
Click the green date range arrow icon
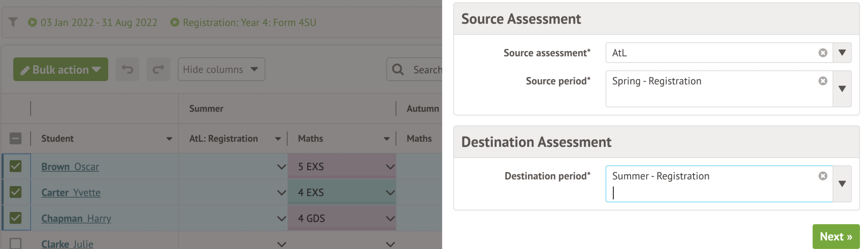(x=32, y=22)
